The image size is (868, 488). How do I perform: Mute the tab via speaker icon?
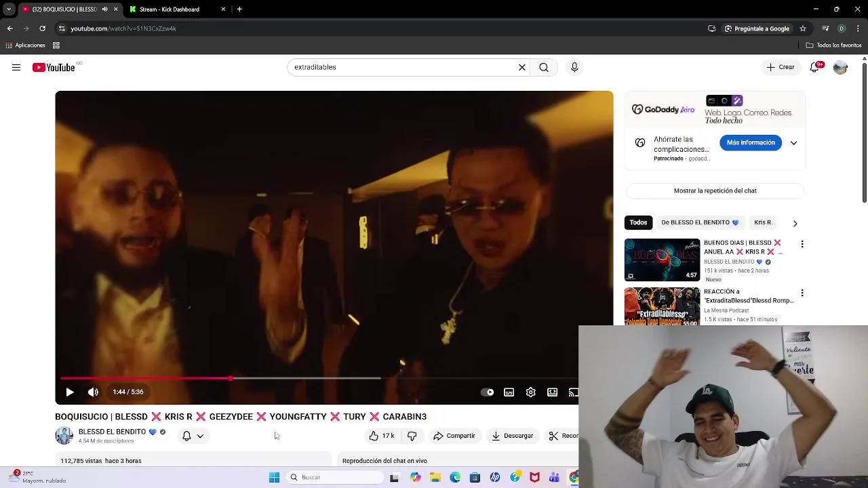coord(104,9)
